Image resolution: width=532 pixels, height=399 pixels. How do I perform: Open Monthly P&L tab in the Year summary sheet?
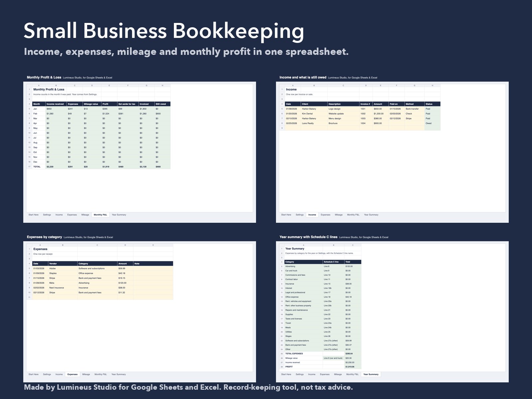(x=352, y=374)
